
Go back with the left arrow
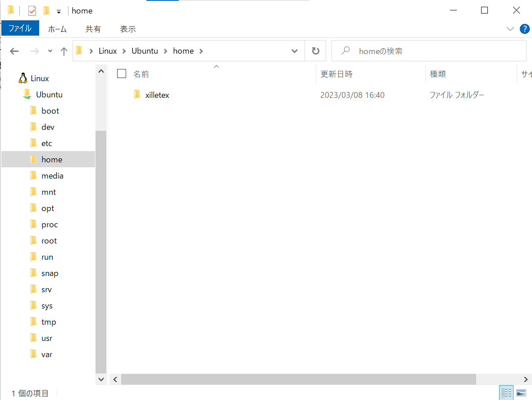[14, 51]
